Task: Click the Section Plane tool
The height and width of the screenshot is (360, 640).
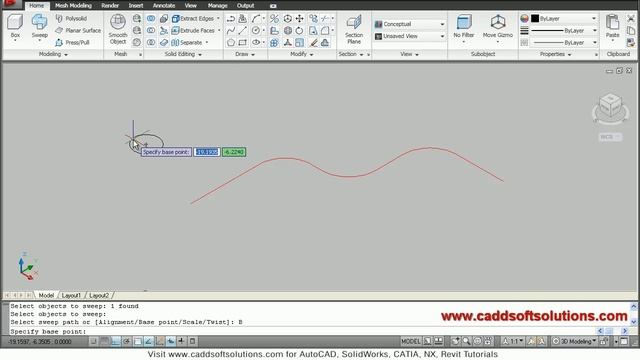Action: (x=354, y=29)
